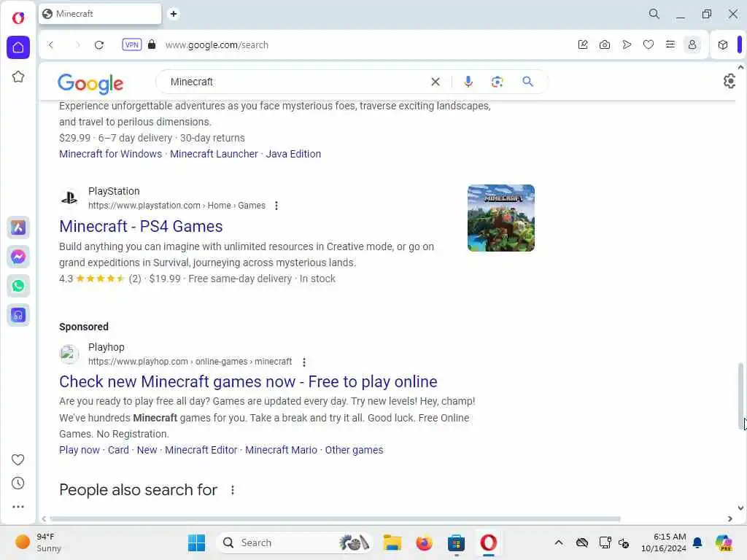Submit search with magnifier button
The image size is (747, 560).
pyautogui.click(x=527, y=82)
